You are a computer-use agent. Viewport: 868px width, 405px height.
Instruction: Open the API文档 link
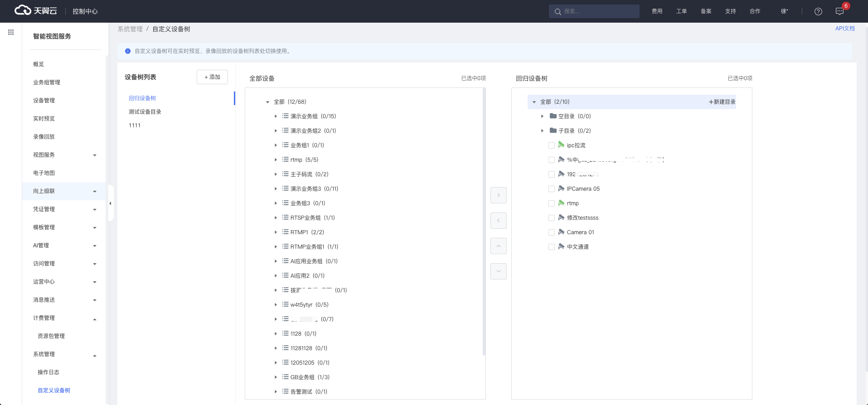coord(844,29)
